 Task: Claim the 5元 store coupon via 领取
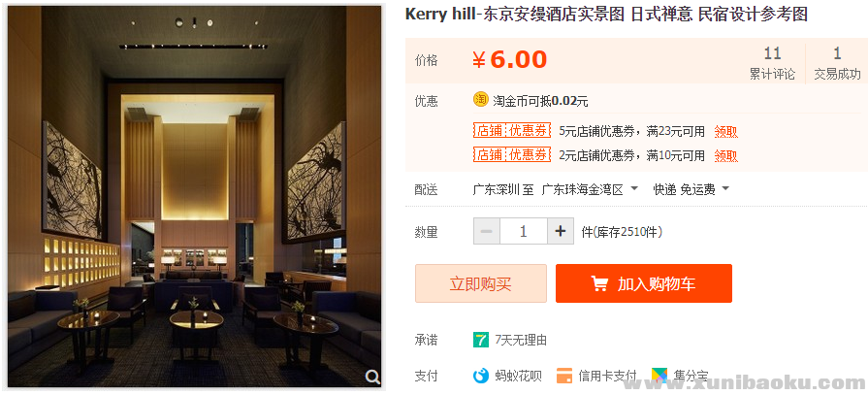[x=725, y=132]
